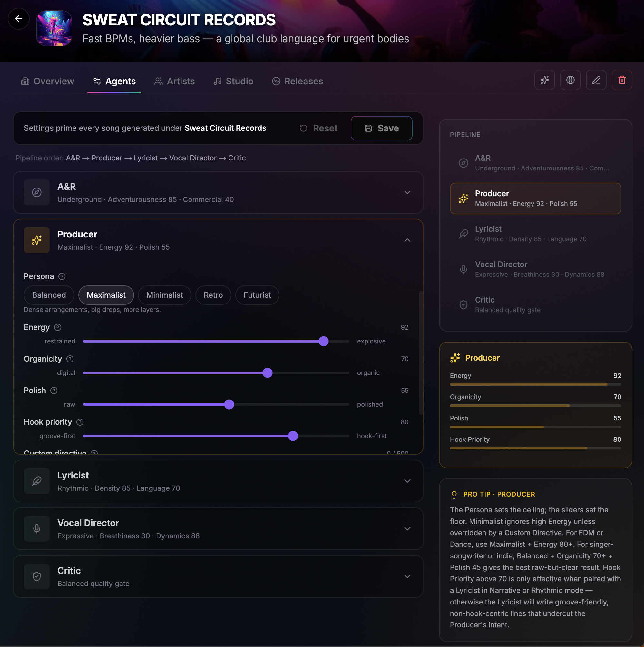644x647 pixels.
Task: Click the globe icon button
Action: pos(570,80)
